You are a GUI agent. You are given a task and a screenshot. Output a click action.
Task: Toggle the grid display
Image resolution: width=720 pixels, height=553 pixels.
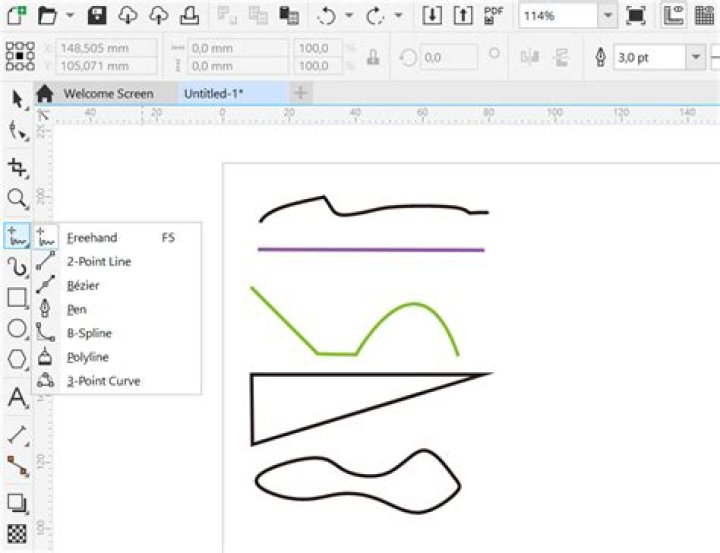click(704, 15)
